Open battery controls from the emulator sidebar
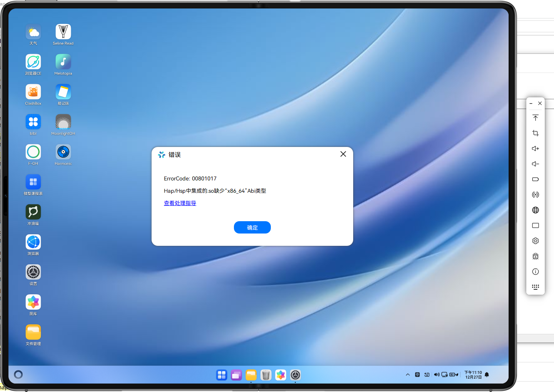The height and width of the screenshot is (392, 554). pyautogui.click(x=535, y=179)
